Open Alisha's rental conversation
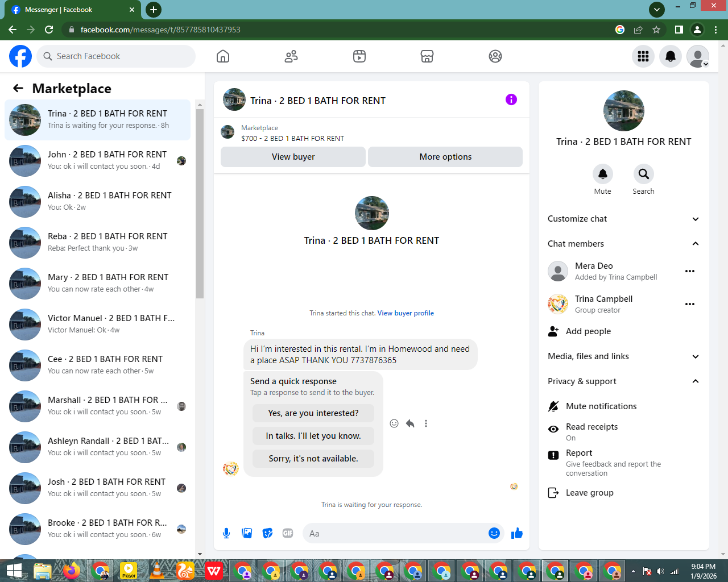Viewport: 728px width, 582px height. tap(98, 202)
